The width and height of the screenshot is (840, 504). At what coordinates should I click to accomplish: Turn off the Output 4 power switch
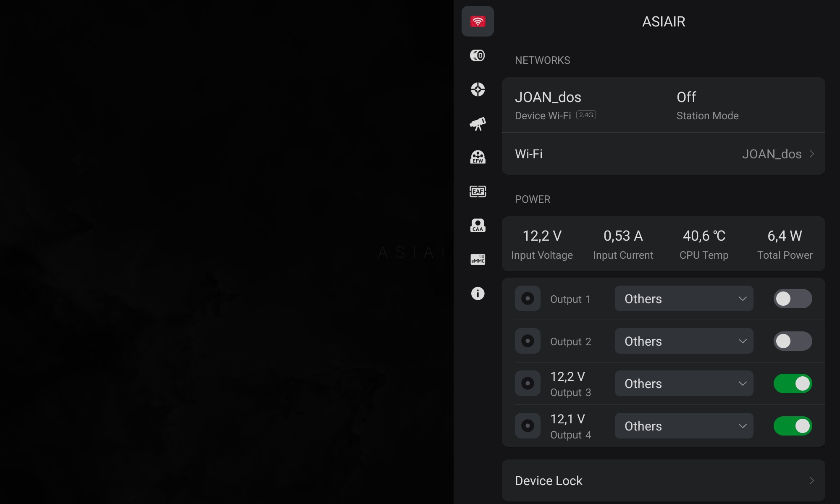pos(793,426)
